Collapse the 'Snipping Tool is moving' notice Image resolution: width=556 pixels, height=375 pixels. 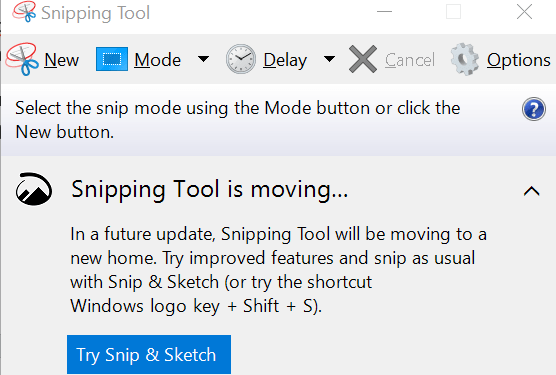pos(532,191)
